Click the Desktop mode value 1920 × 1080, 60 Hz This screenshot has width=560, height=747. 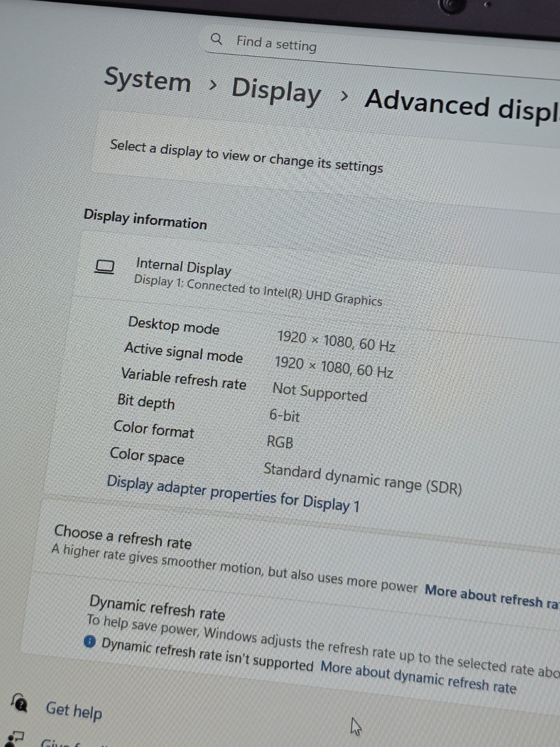click(x=336, y=341)
